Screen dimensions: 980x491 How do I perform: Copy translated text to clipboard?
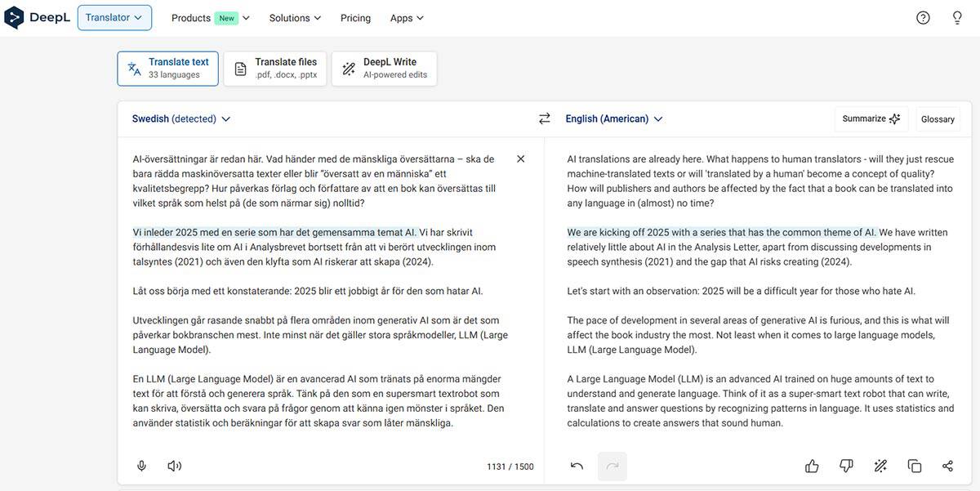tap(914, 466)
